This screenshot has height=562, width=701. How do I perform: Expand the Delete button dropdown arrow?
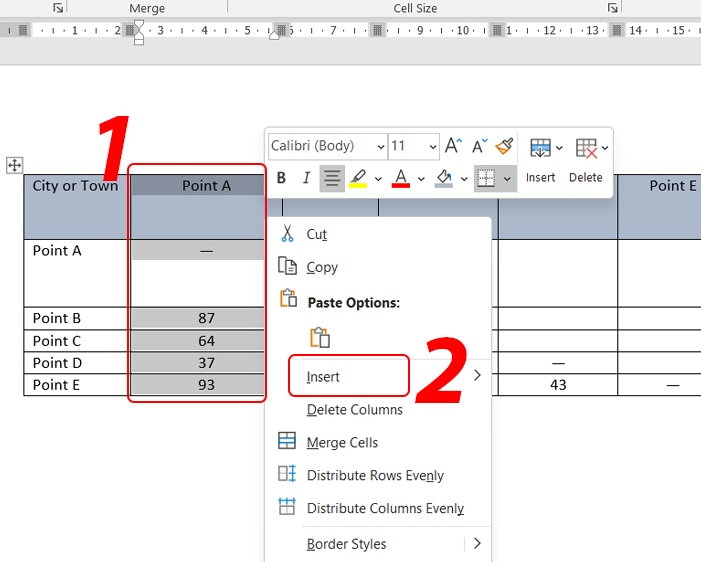point(605,148)
